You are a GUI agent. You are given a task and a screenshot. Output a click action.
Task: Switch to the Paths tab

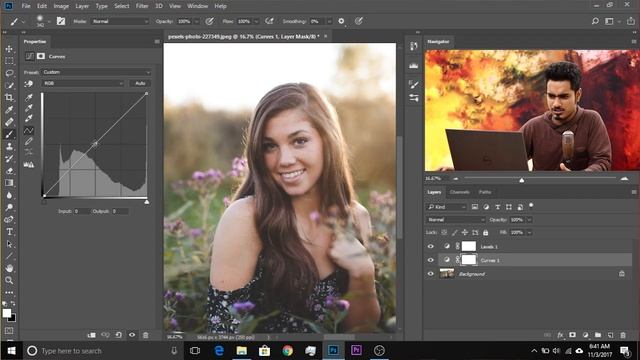tap(485, 192)
